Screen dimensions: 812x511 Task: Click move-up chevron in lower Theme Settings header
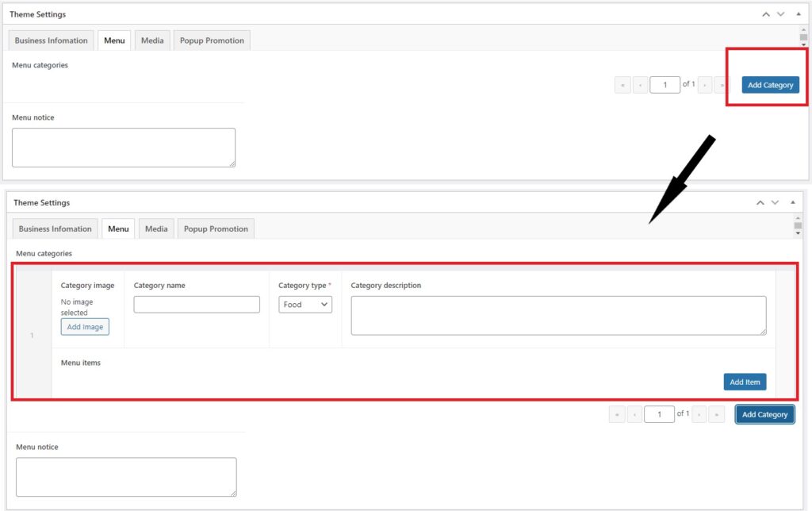[760, 203]
